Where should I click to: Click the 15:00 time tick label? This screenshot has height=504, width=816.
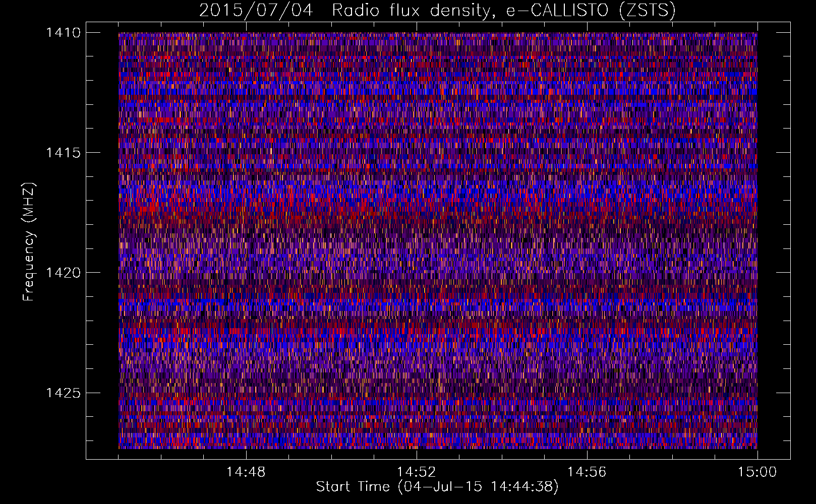coord(757,472)
